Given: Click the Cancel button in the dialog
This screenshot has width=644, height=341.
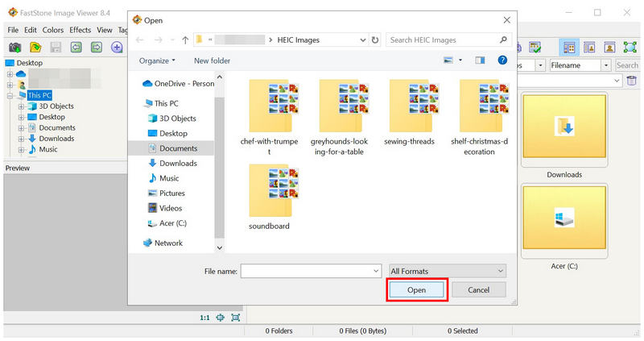Looking at the screenshot, I should 478,290.
